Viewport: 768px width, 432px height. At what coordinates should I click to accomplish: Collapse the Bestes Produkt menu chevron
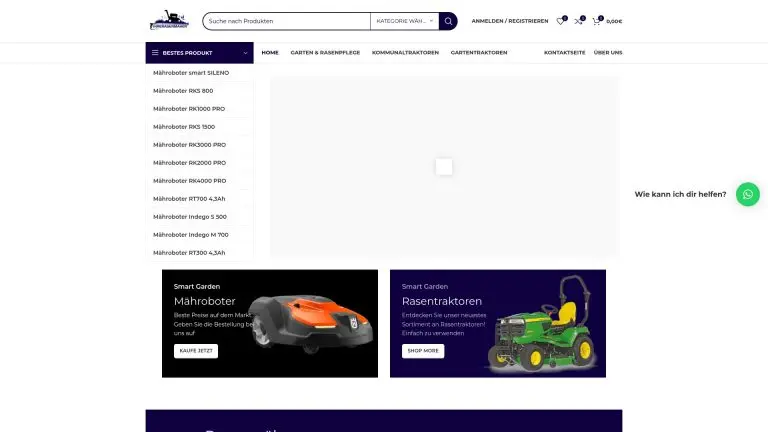pos(244,52)
